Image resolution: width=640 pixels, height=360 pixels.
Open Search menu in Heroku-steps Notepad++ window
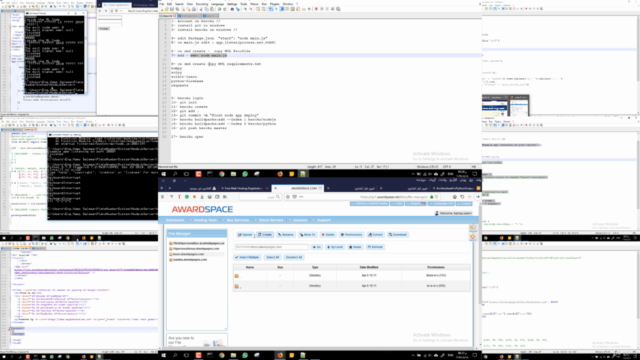click(179, 4)
